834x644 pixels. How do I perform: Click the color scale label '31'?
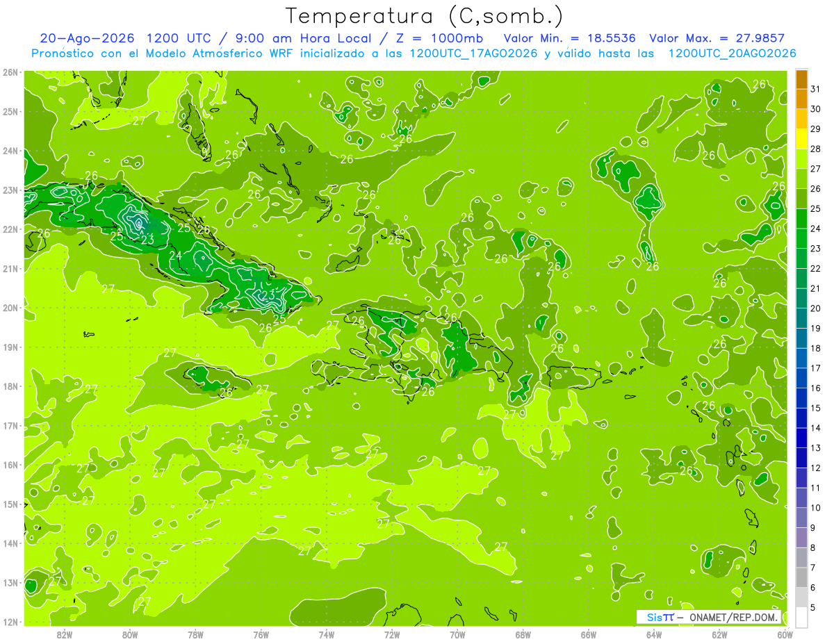815,89
